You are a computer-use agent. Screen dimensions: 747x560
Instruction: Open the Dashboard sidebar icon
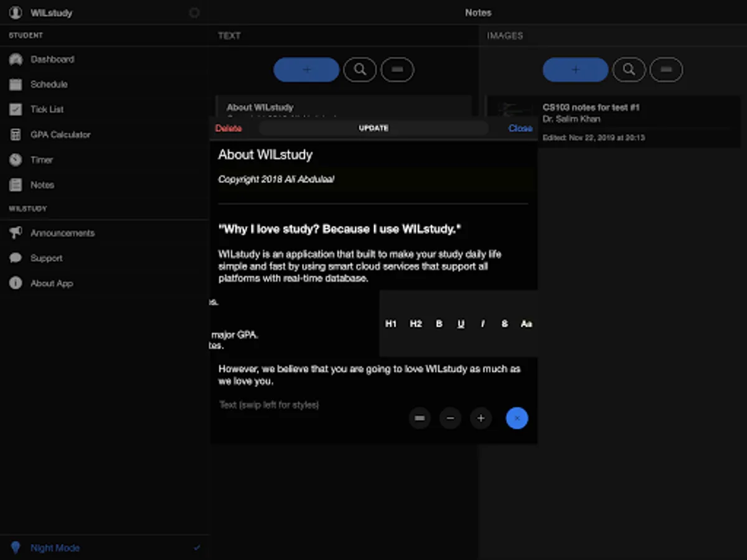pos(16,60)
